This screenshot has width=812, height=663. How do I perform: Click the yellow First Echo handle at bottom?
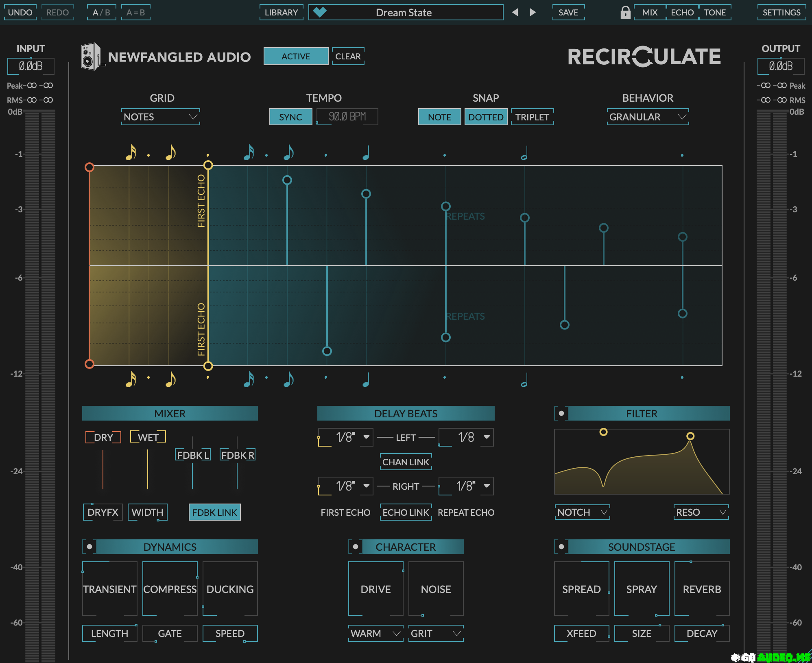(x=208, y=366)
